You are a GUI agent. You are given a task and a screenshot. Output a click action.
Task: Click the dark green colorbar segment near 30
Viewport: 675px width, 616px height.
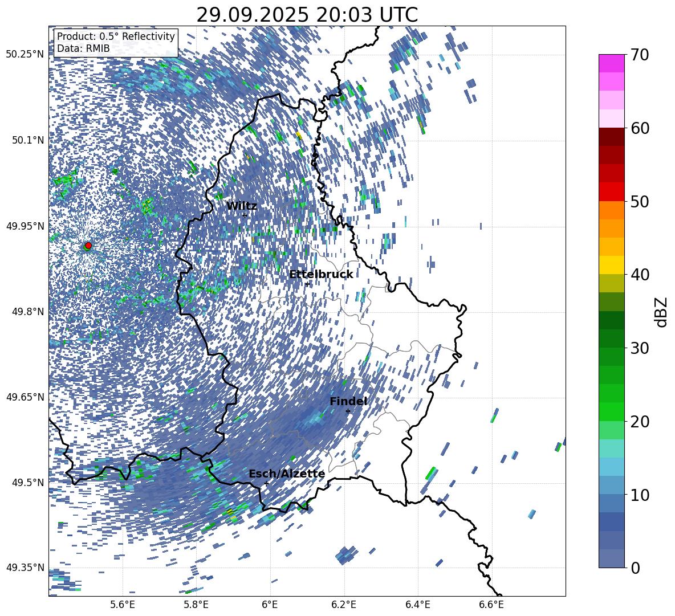[611, 338]
